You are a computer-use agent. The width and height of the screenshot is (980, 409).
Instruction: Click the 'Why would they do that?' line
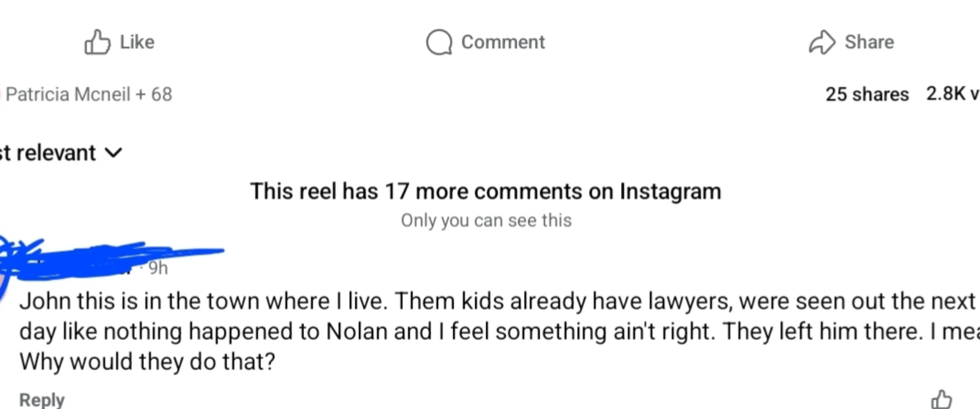pyautogui.click(x=147, y=361)
